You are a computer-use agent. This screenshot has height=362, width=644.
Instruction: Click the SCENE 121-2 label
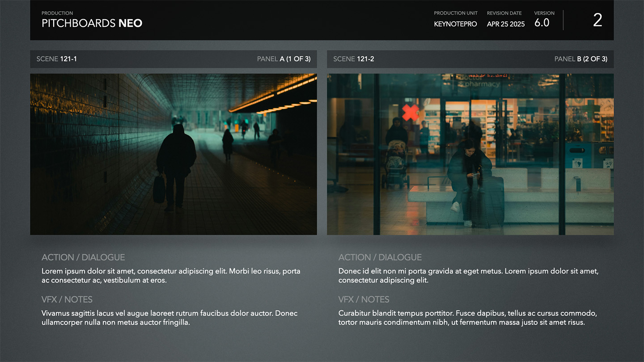(354, 59)
